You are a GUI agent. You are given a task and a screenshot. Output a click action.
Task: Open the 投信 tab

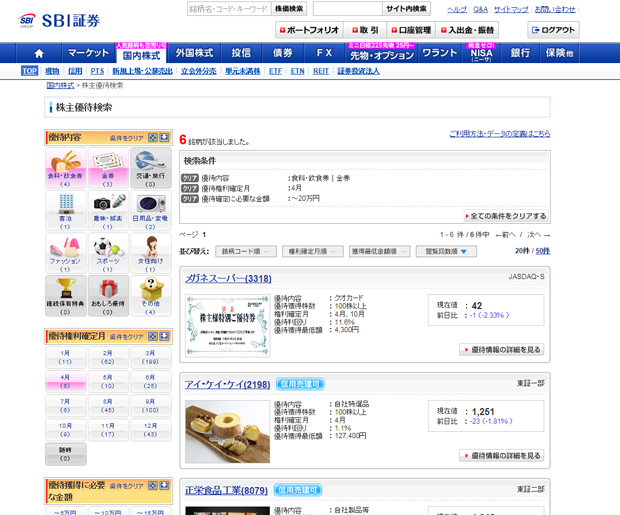tap(241, 53)
